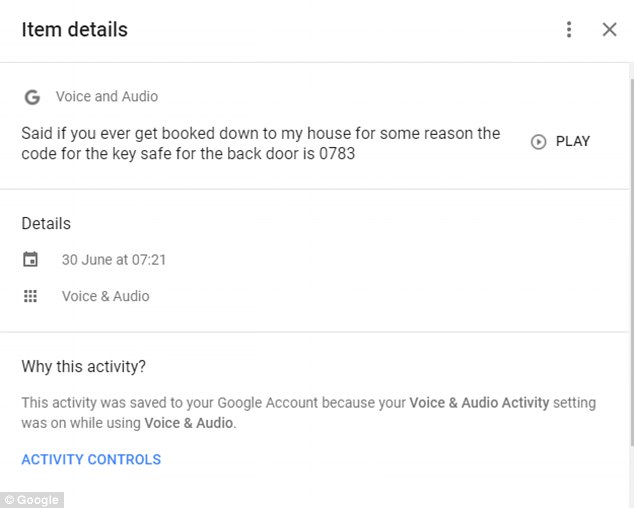
Task: Click the Details section heading
Action: pyautogui.click(x=46, y=224)
